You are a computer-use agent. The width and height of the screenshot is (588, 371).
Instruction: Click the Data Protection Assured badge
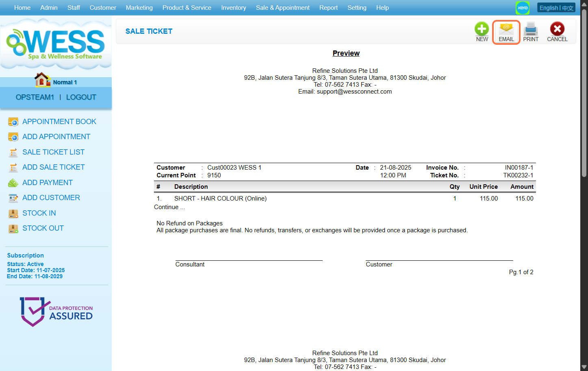pos(56,312)
